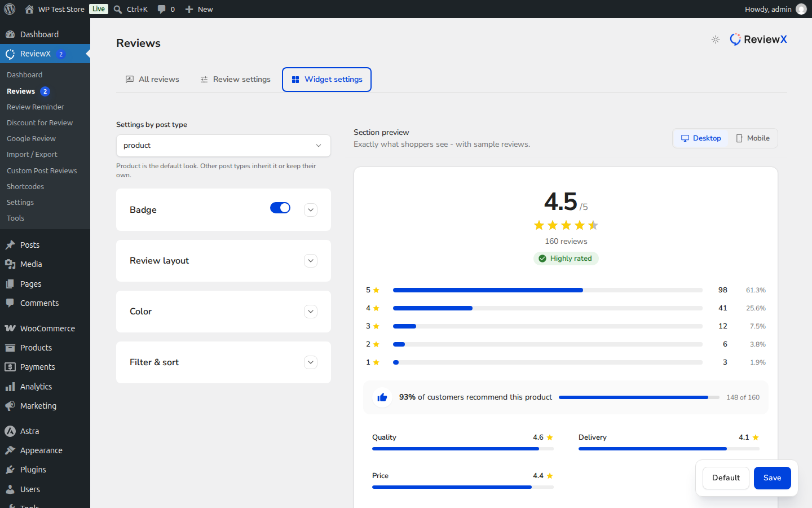Open Marketing from the sidebar
The width and height of the screenshot is (812, 508).
point(45,406)
